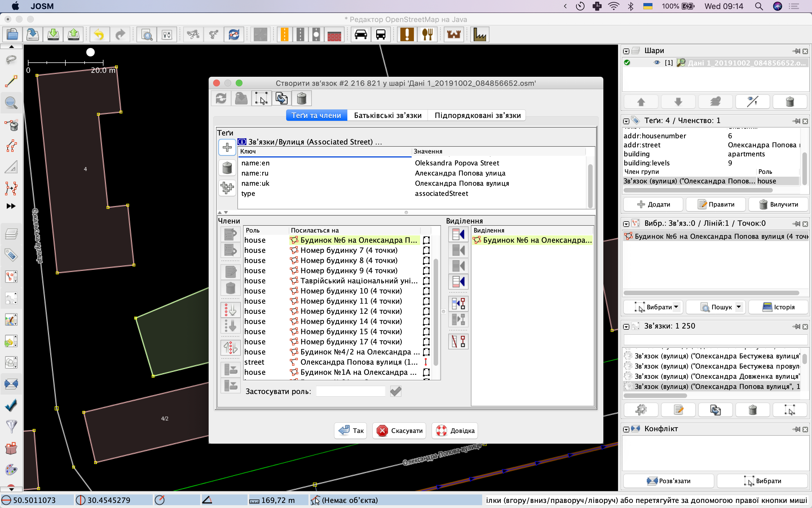Click the tags table vertical scrollbar
The image size is (812, 508).
coord(590,186)
